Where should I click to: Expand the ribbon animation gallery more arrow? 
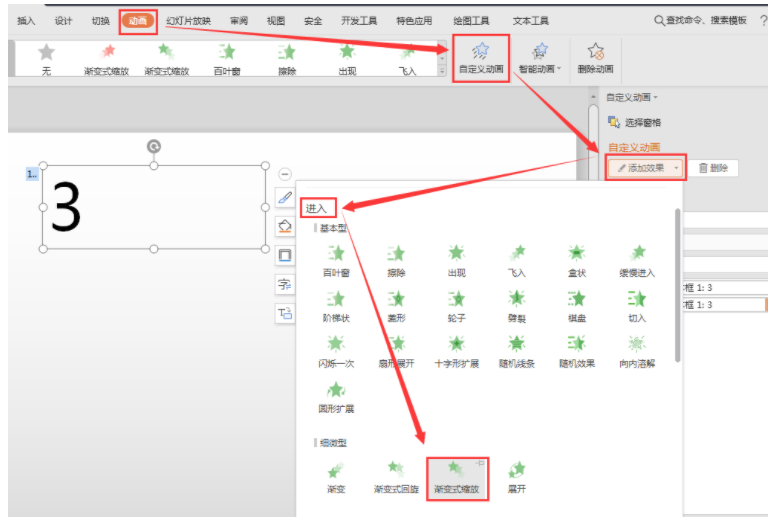442,71
